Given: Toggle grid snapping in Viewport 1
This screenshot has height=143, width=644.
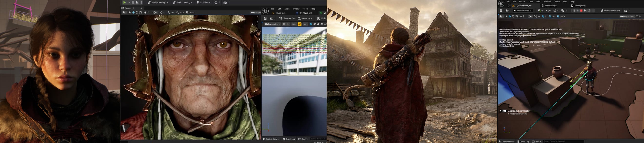Looking at the screenshot, I should coord(169,12).
